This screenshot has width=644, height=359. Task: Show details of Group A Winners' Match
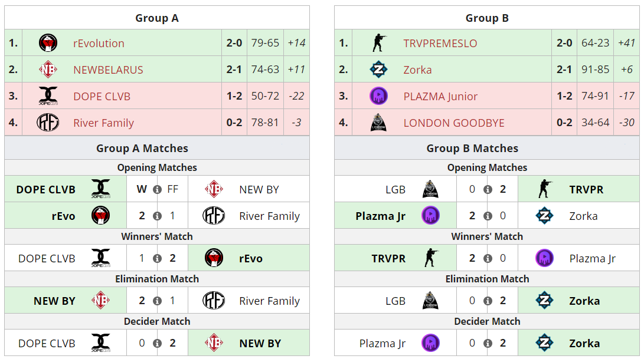tap(157, 259)
